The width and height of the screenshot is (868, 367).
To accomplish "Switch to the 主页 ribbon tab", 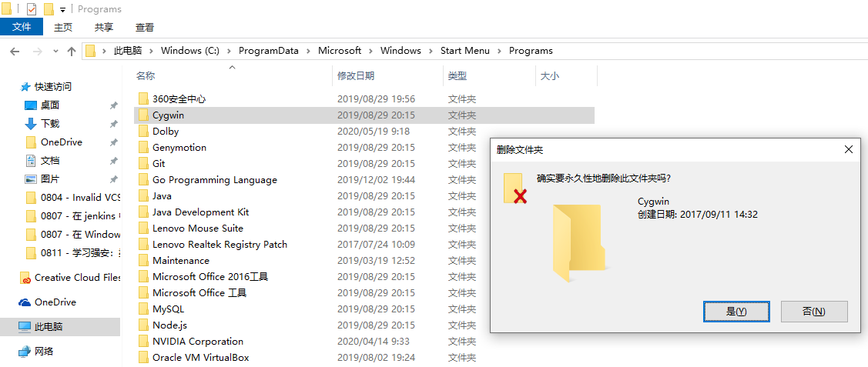I will [63, 26].
